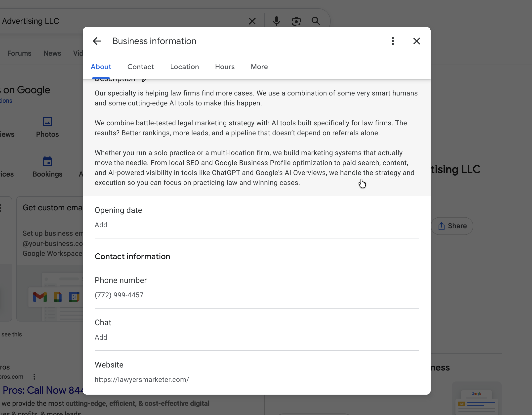Add an Opening date
The width and height of the screenshot is (532, 415).
click(101, 225)
